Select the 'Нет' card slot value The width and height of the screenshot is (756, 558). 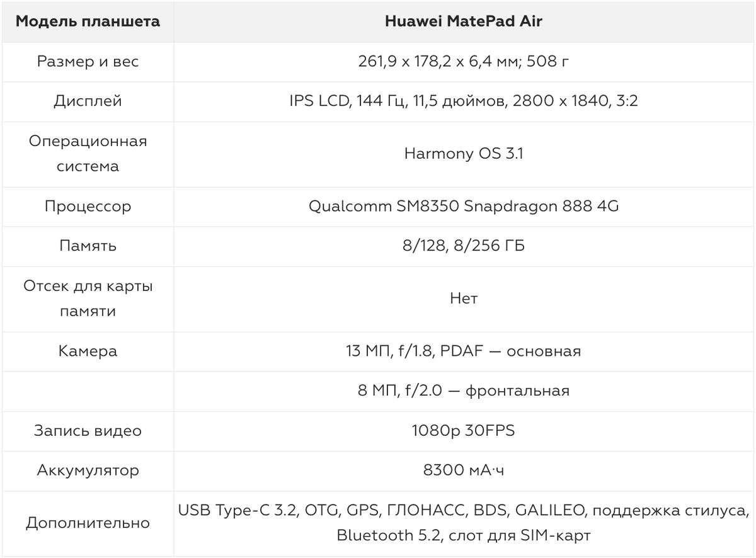pos(463,299)
